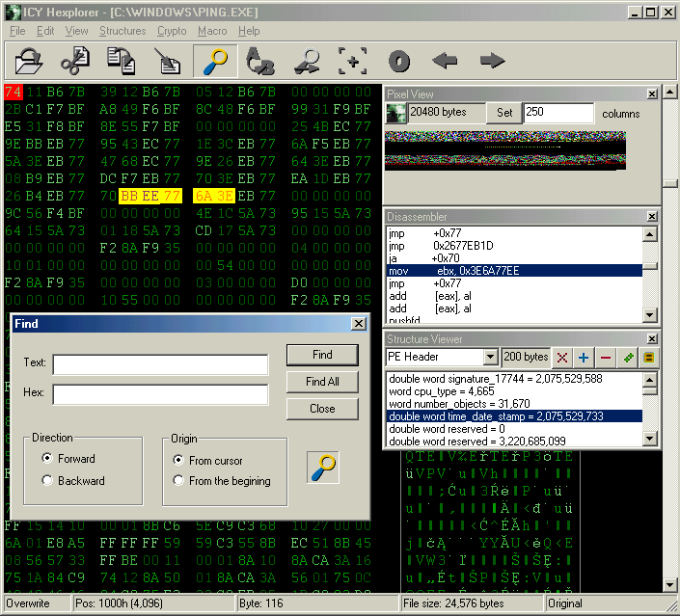Screen dimensions: 680x616
Task: Click the yellow highlighted bytes BB EE 77
Action: (x=150, y=196)
